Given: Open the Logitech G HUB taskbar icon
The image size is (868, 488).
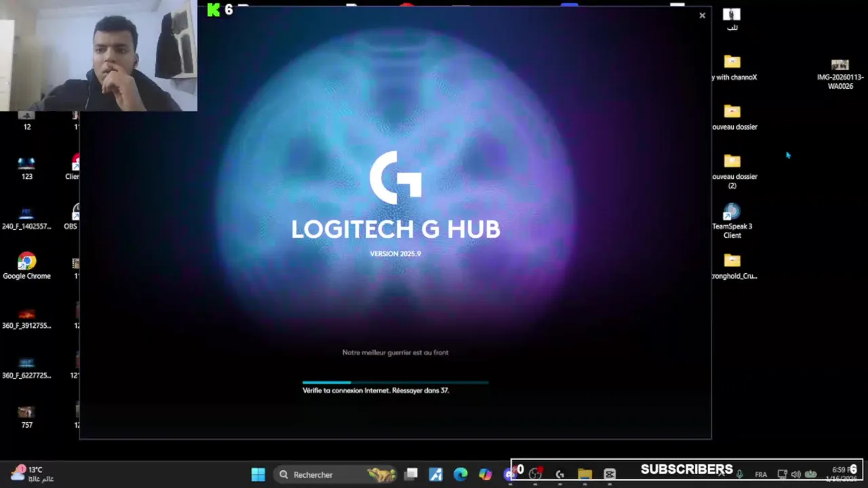Looking at the screenshot, I should point(559,474).
